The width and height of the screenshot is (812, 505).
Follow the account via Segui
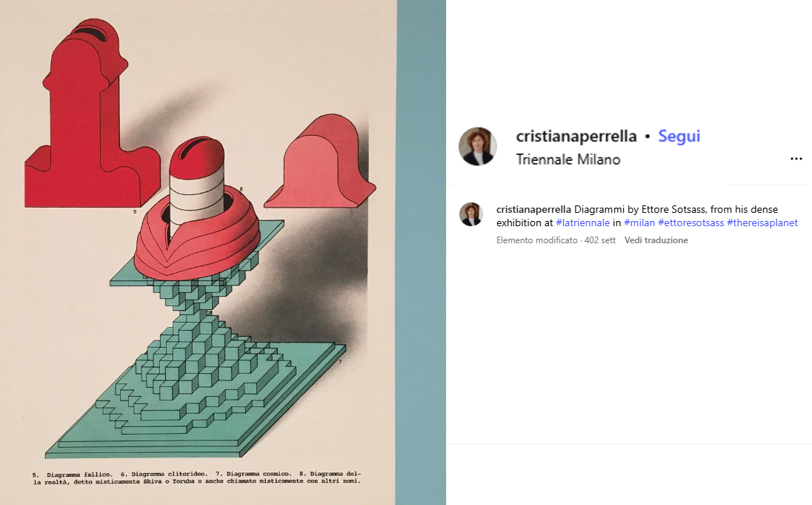tap(679, 136)
